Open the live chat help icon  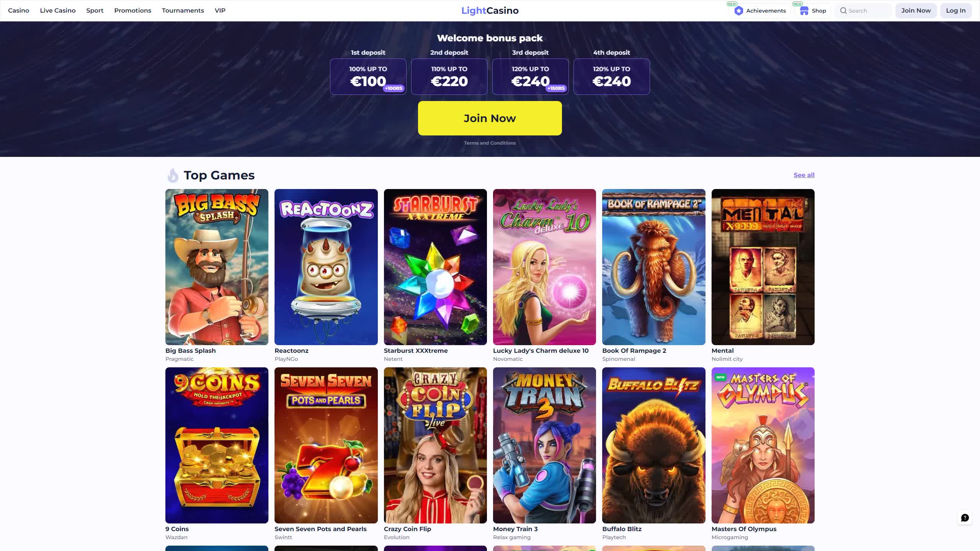965,518
